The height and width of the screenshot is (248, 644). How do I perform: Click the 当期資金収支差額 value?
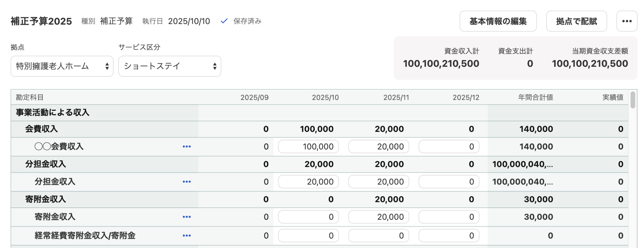pos(590,64)
